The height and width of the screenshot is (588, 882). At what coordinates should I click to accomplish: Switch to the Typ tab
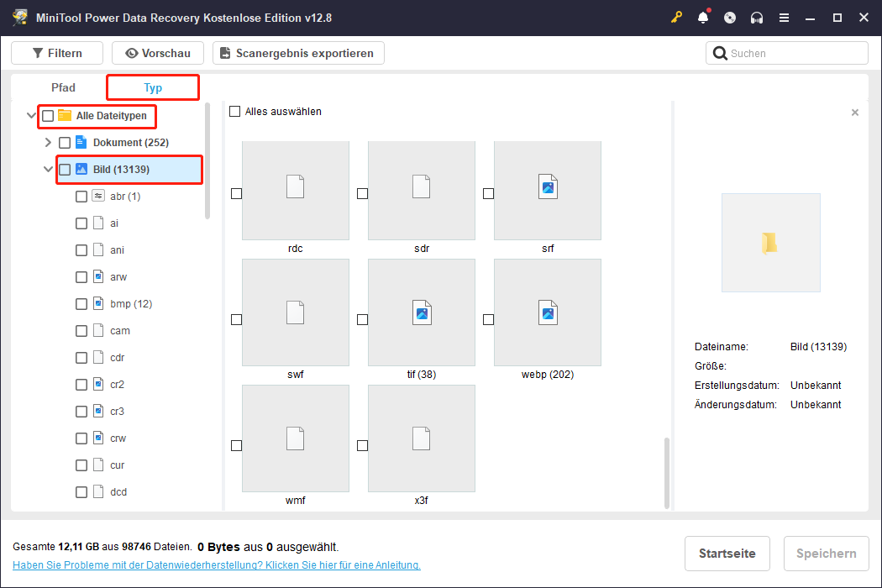pyautogui.click(x=152, y=87)
